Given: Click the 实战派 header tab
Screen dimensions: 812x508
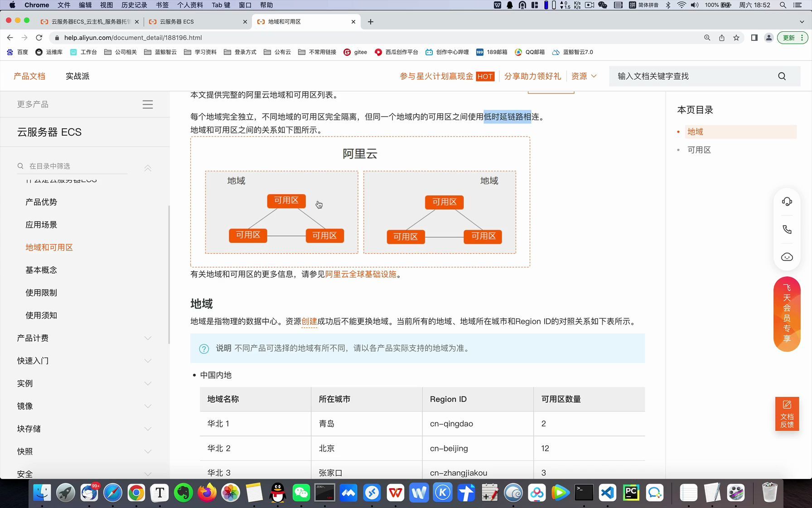Looking at the screenshot, I should click(77, 76).
